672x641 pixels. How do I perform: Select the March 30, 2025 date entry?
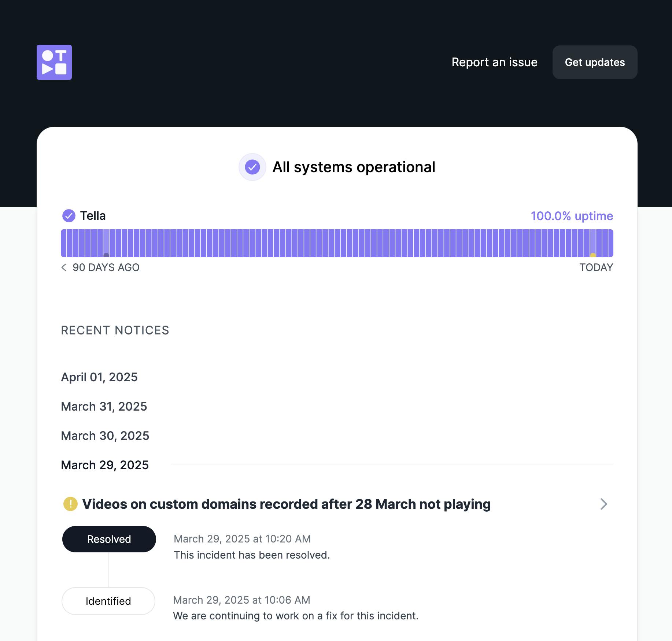[105, 436]
